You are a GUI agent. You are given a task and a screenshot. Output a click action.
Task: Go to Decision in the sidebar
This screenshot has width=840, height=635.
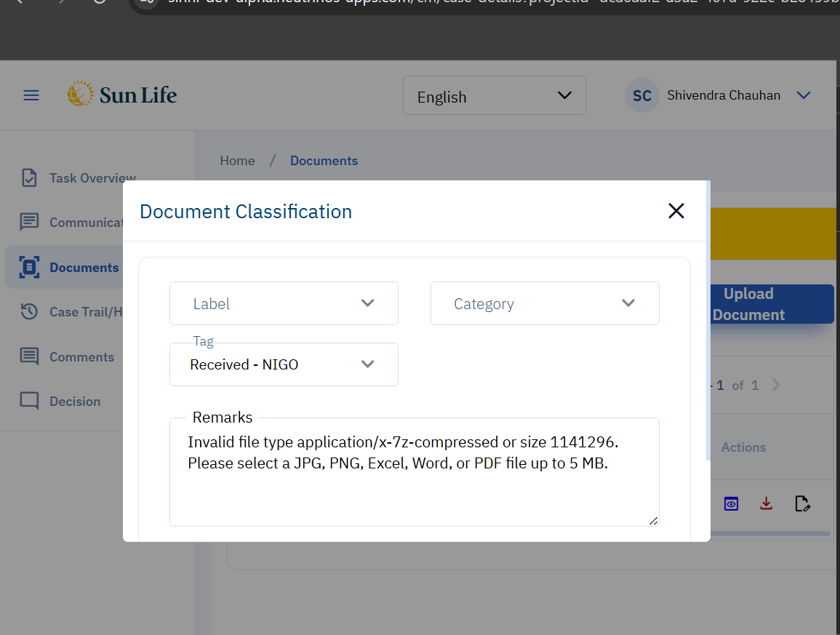[x=75, y=402]
